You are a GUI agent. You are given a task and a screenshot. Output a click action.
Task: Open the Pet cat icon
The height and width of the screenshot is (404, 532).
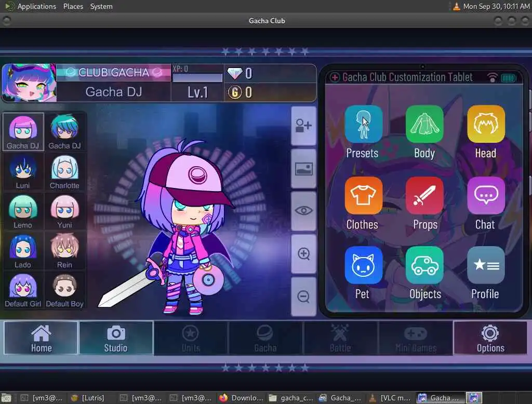(x=363, y=265)
